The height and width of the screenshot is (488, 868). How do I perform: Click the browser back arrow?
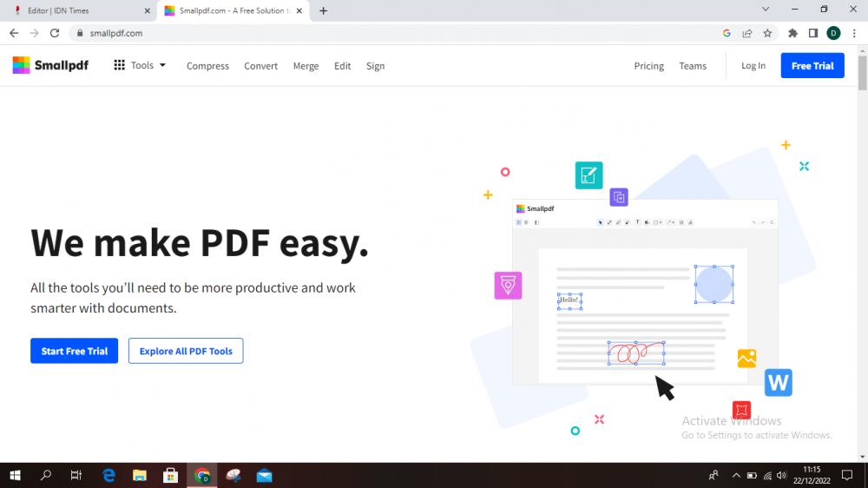tap(14, 33)
